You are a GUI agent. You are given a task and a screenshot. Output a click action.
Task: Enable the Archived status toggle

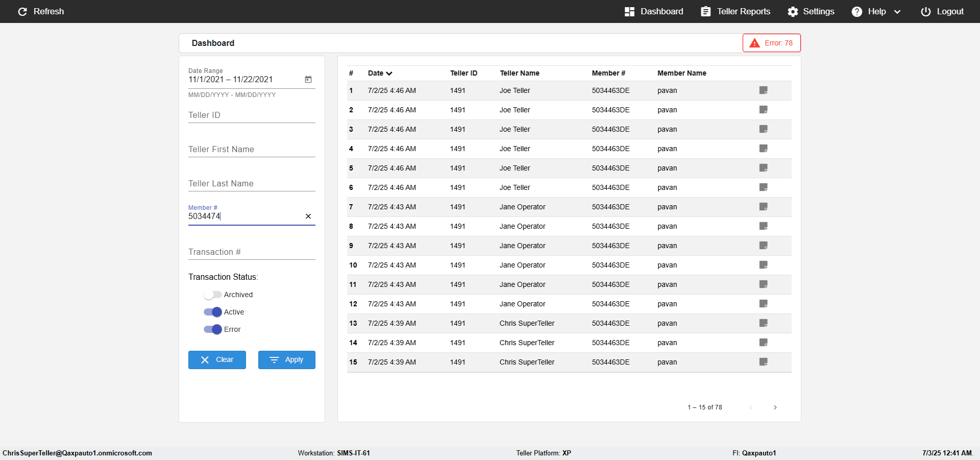tap(212, 295)
